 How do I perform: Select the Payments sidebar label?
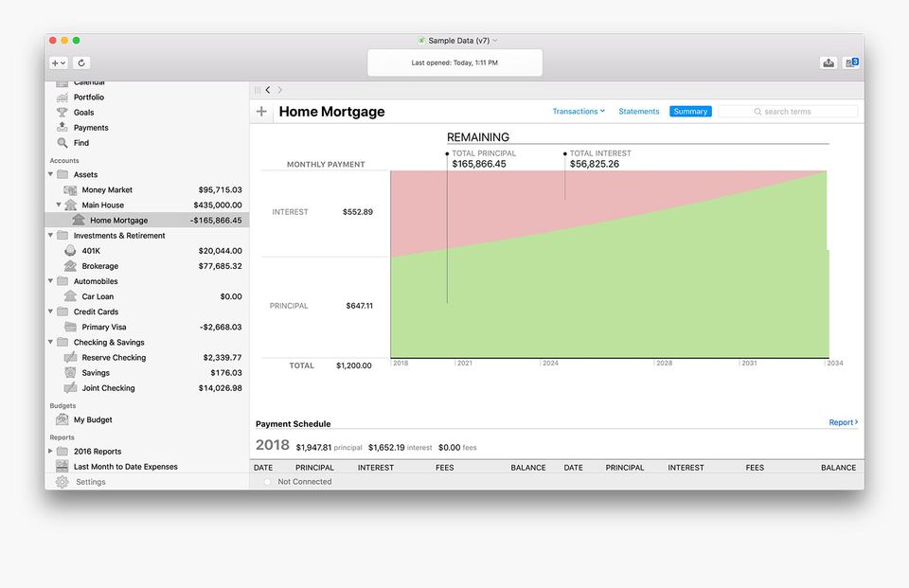tap(91, 128)
